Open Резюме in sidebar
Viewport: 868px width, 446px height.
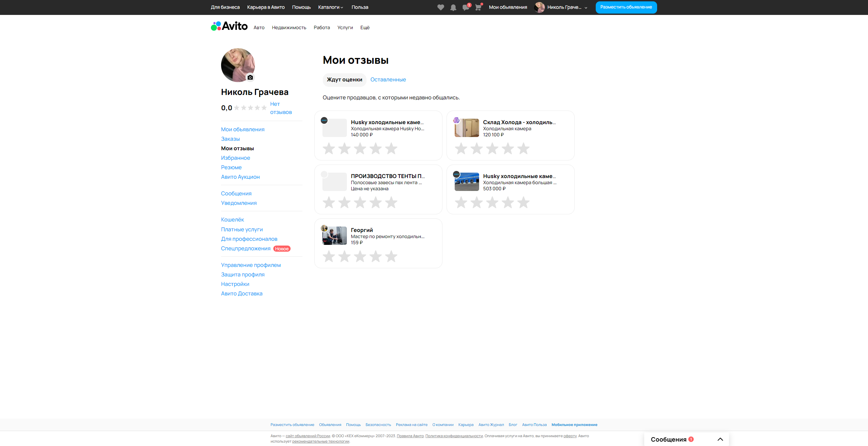[231, 168]
